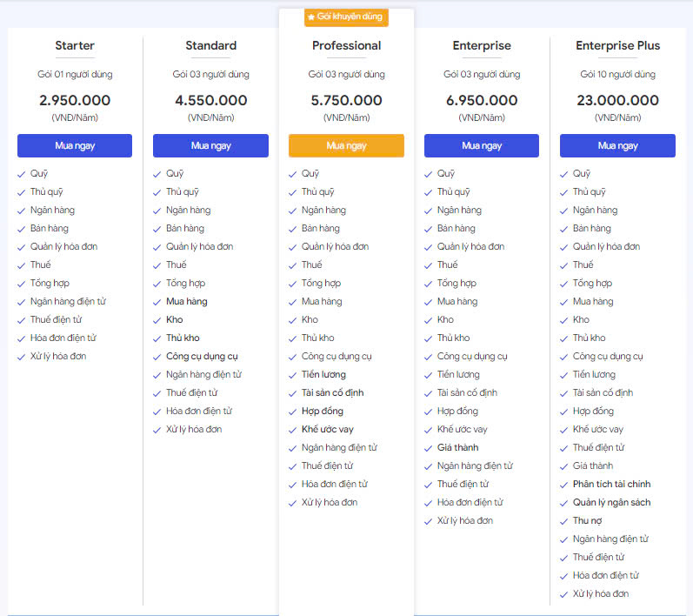The height and width of the screenshot is (616, 693).
Task: Select the Starter plan heading
Action: (75, 45)
